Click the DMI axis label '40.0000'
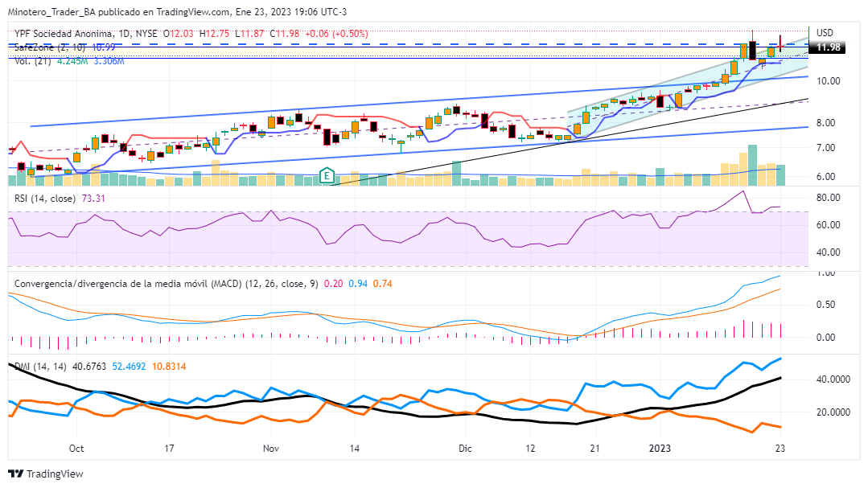Screen dimensions: 868x488 tap(833, 379)
